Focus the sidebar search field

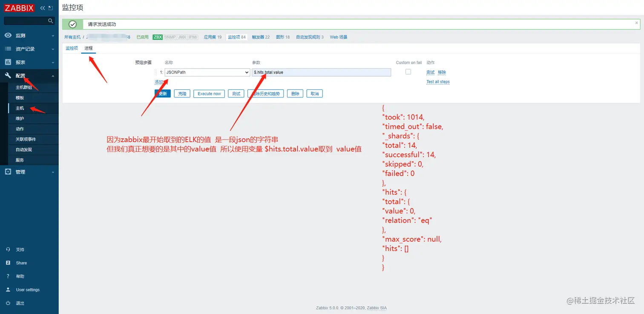pos(26,20)
